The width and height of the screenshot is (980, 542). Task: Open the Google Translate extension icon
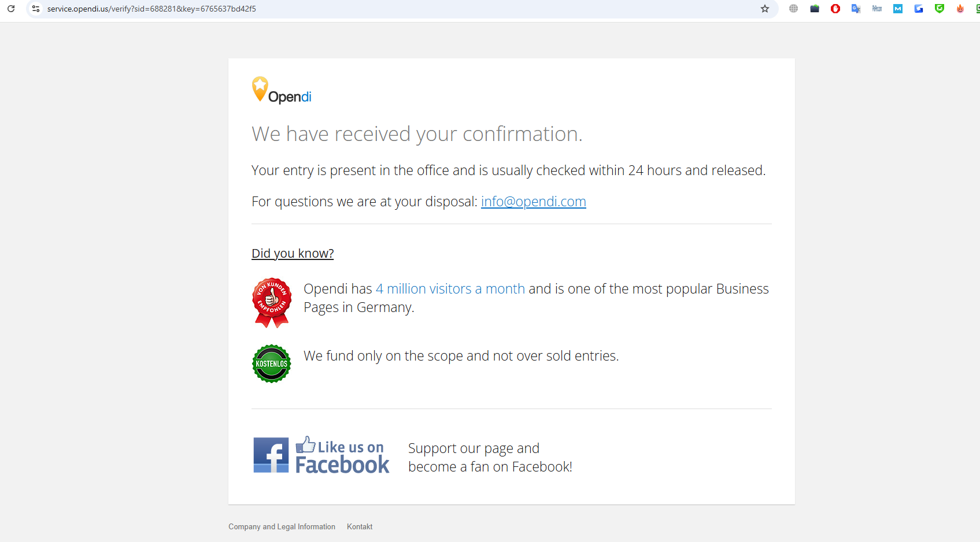pos(856,9)
